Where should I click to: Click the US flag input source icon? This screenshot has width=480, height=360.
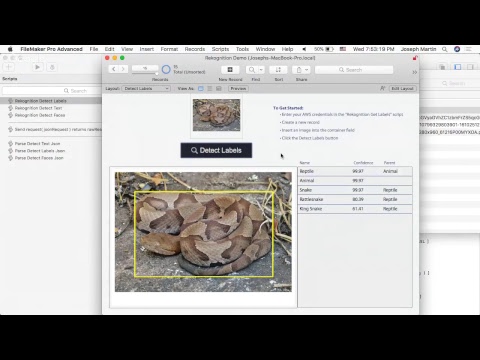coord(343,49)
